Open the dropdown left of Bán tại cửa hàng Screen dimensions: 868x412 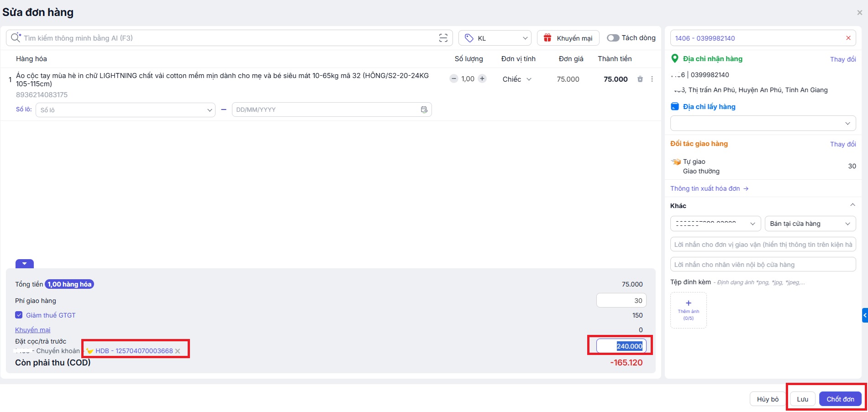(715, 224)
